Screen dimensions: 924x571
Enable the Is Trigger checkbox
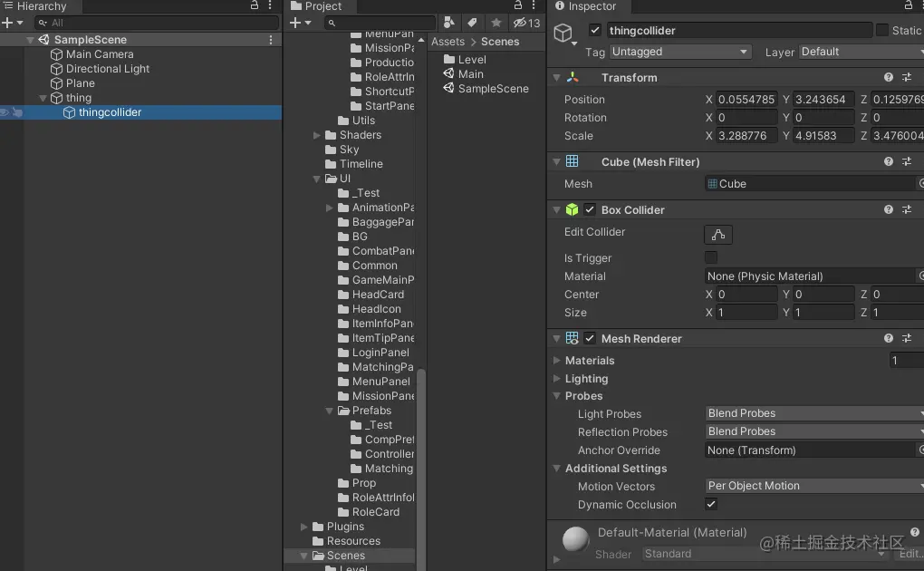(711, 257)
